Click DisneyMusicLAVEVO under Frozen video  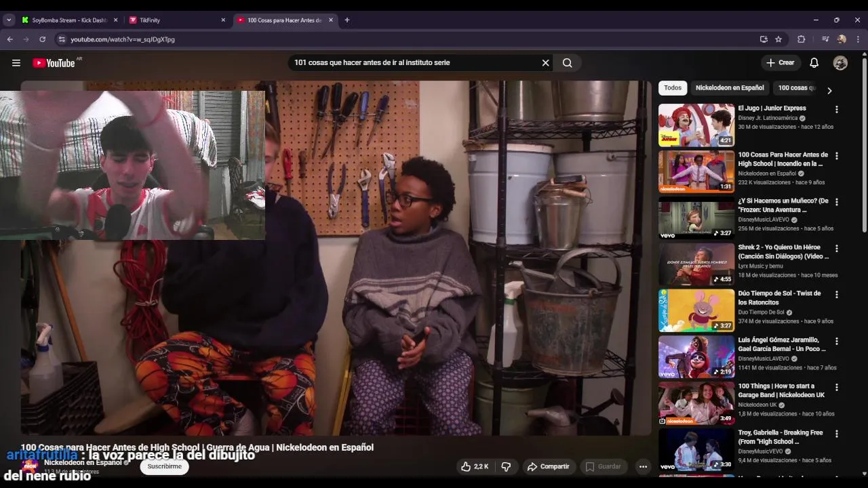764,220
